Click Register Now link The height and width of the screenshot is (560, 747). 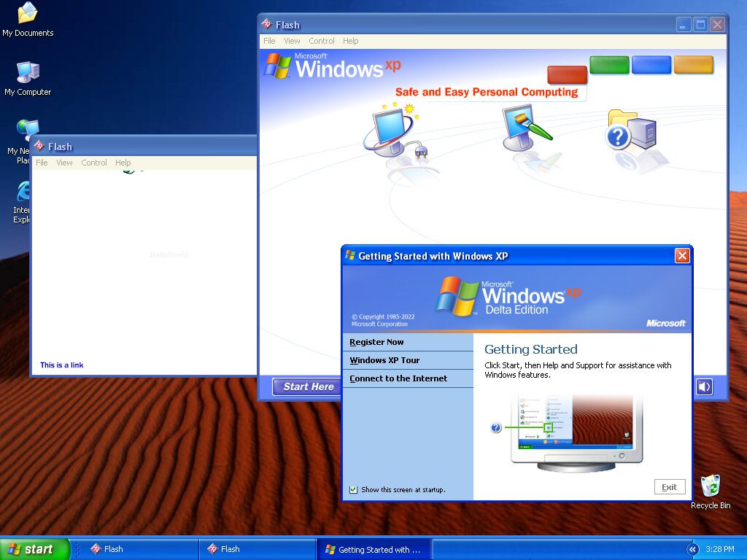click(376, 342)
